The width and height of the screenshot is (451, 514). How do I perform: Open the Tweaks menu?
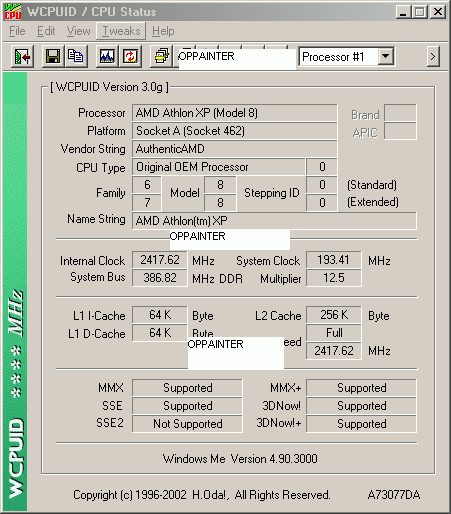[121, 31]
